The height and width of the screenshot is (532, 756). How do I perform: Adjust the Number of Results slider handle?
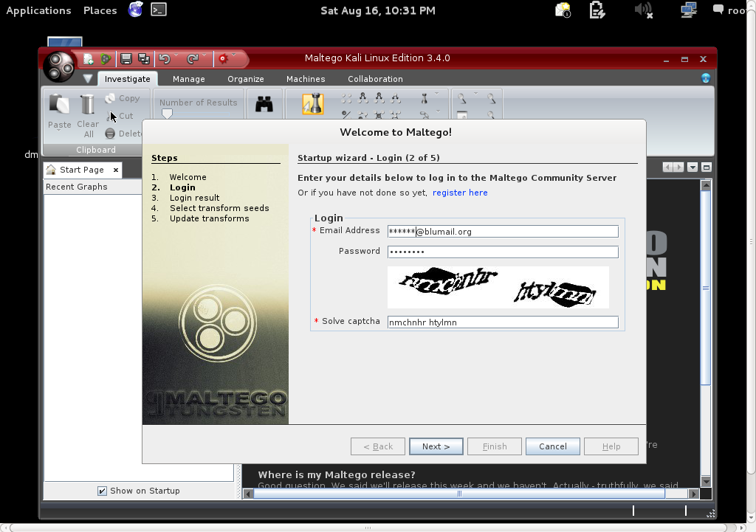click(167, 114)
